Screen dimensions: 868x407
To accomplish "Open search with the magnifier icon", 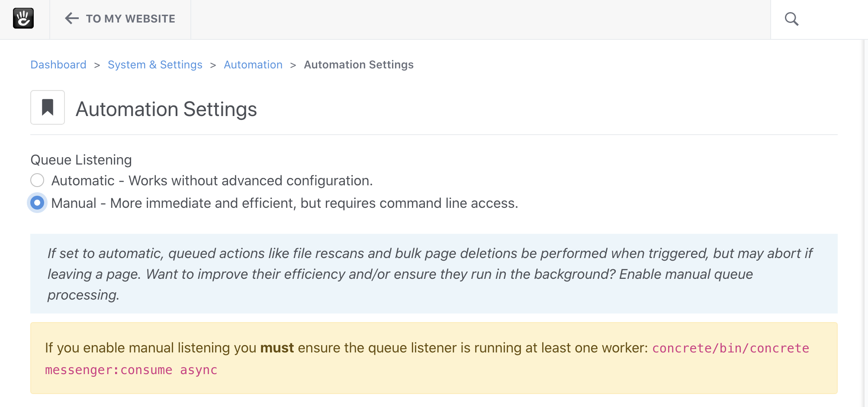I will [x=791, y=19].
